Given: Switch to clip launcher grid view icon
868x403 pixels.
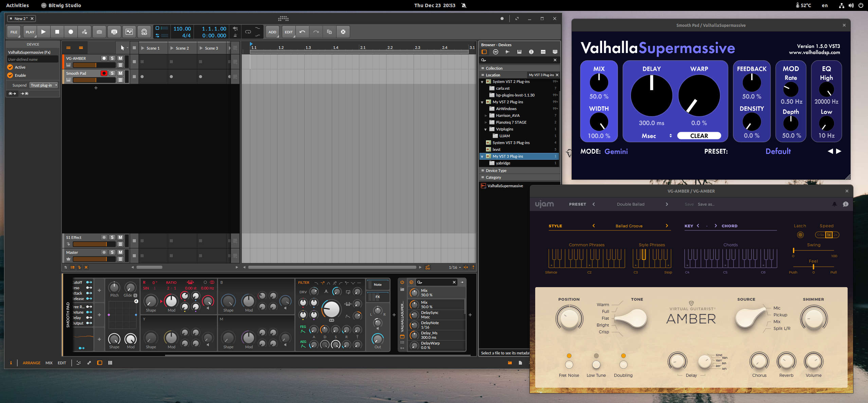Looking at the screenshot, I should point(68,48).
